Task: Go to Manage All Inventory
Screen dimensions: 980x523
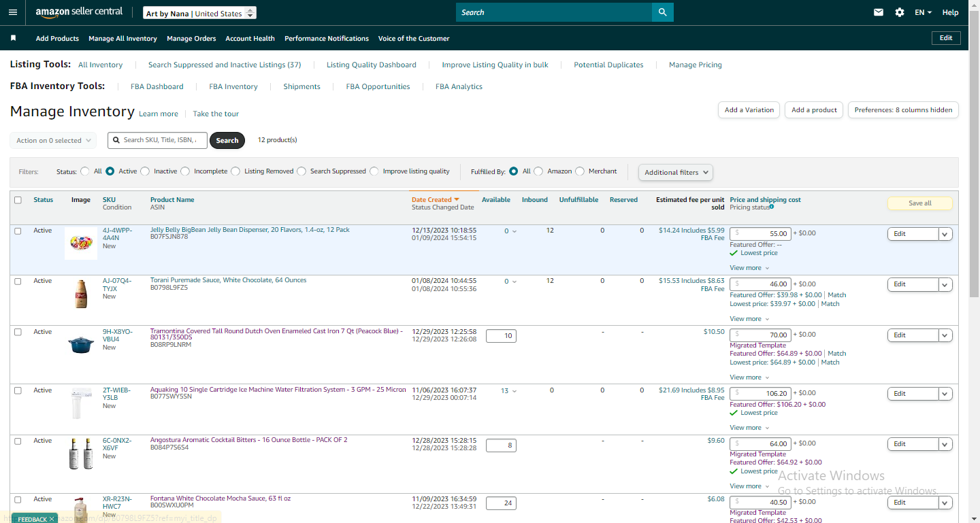Action: 122,39
